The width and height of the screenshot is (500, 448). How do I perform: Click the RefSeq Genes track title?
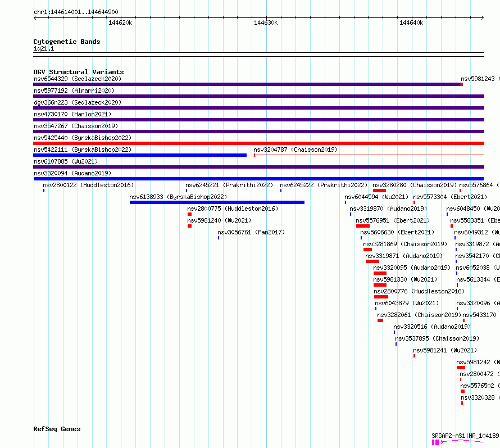click(x=57, y=429)
